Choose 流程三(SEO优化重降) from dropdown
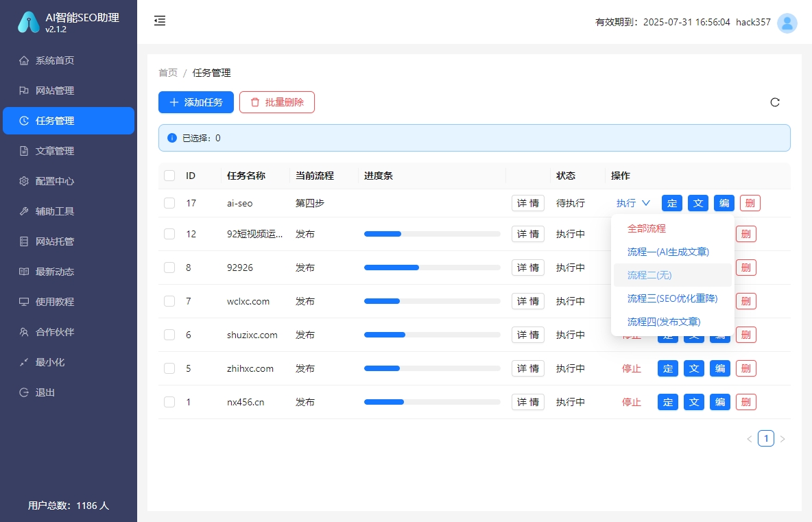 pos(672,298)
